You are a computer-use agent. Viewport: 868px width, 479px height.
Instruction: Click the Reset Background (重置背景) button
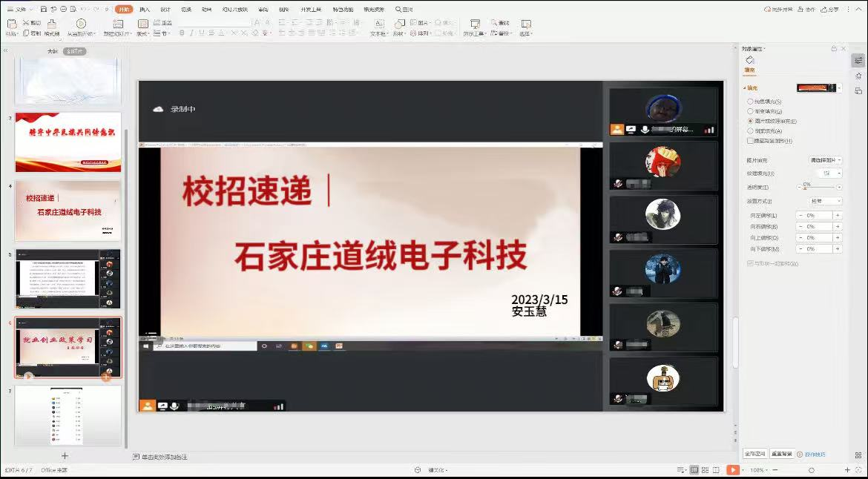pyautogui.click(x=780, y=454)
